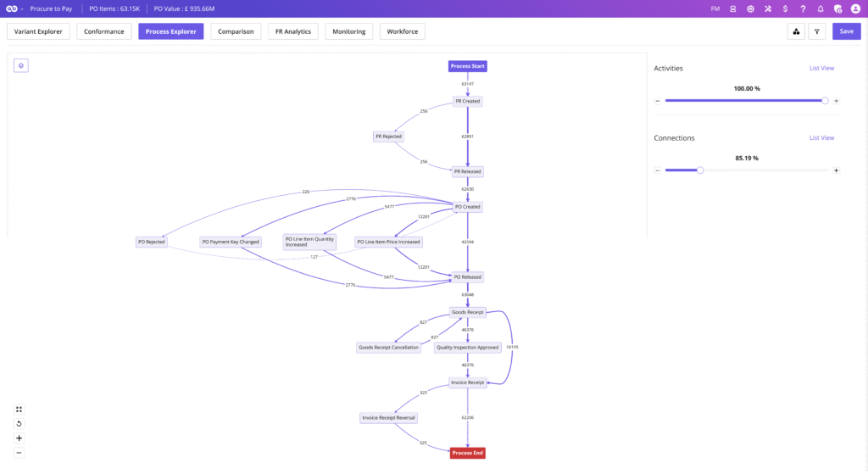
Task: Switch to the Variant Explorer tab
Action: pyautogui.click(x=38, y=31)
